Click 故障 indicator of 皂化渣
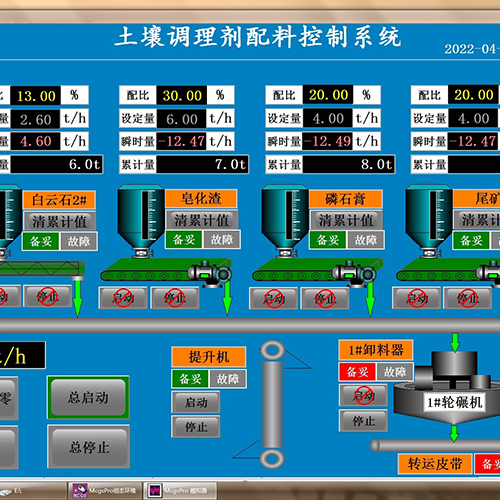 222,239
